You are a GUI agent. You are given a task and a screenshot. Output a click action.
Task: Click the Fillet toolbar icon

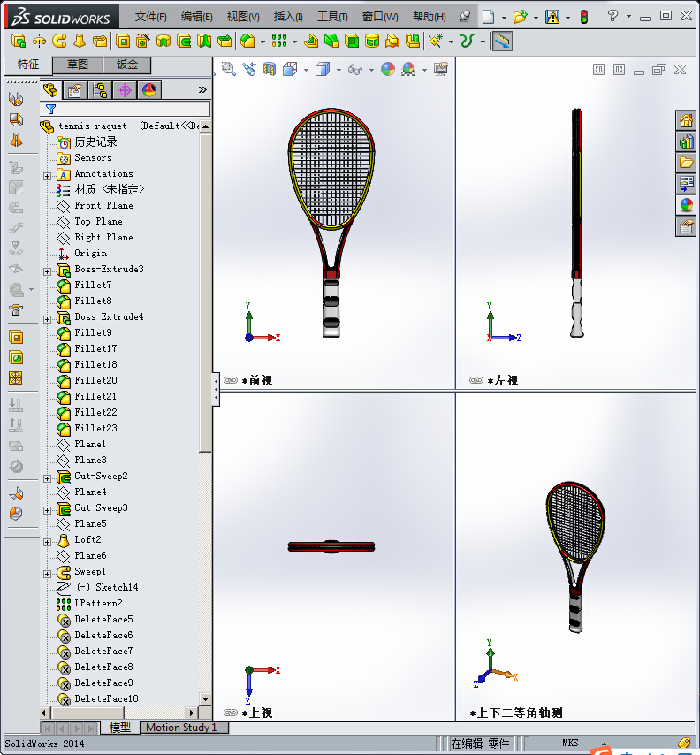tap(247, 41)
